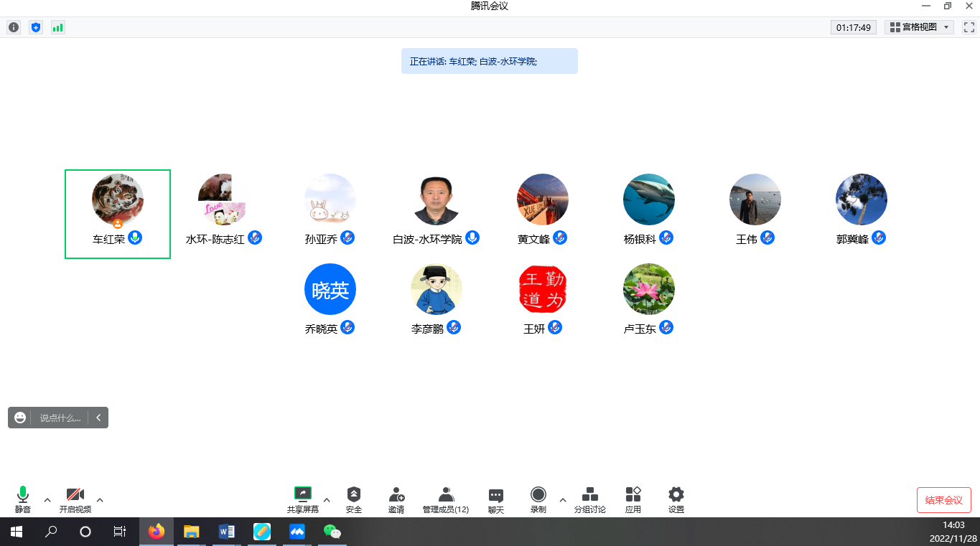The height and width of the screenshot is (546, 980).
Task: Expand the audio options arrow beside 静音
Action: tap(47, 499)
